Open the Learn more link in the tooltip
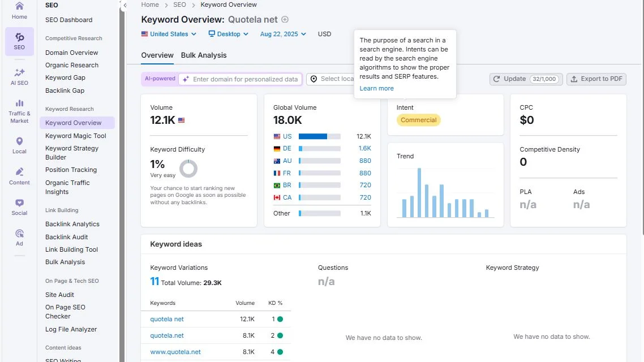 point(377,88)
